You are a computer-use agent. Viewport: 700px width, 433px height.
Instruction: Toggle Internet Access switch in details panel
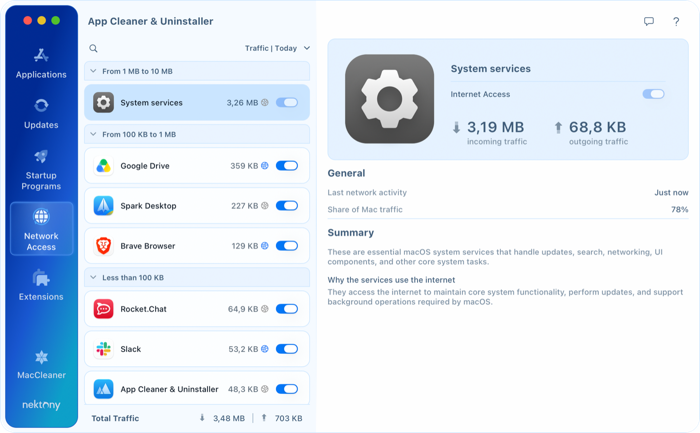653,94
